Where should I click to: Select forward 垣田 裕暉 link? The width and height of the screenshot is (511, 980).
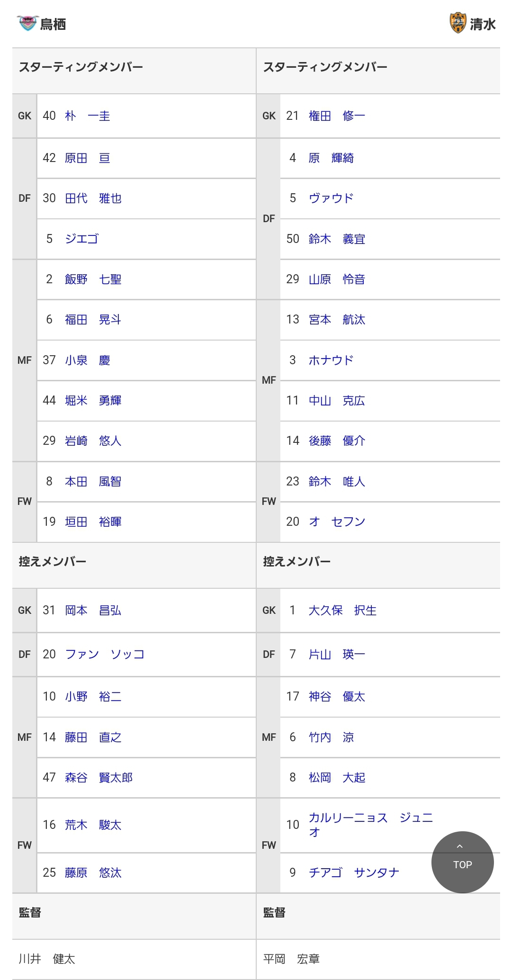pyautogui.click(x=93, y=522)
